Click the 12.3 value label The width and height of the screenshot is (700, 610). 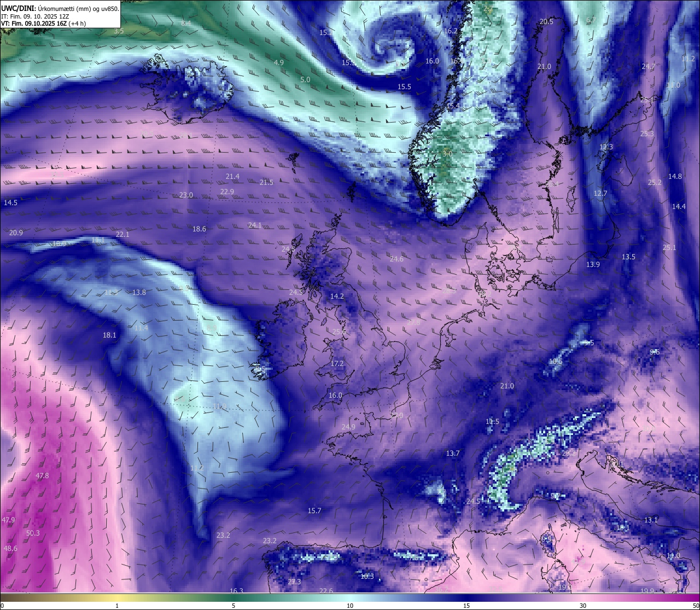(606, 147)
